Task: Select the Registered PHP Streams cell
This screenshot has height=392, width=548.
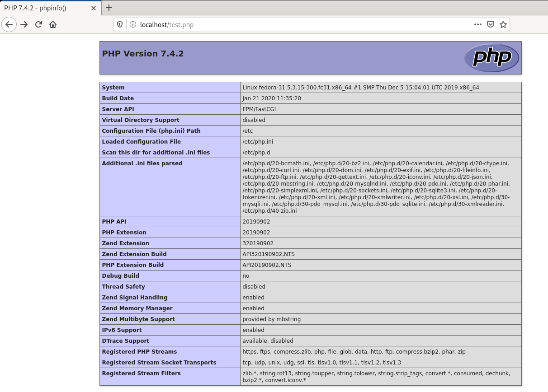Action: coord(139,351)
